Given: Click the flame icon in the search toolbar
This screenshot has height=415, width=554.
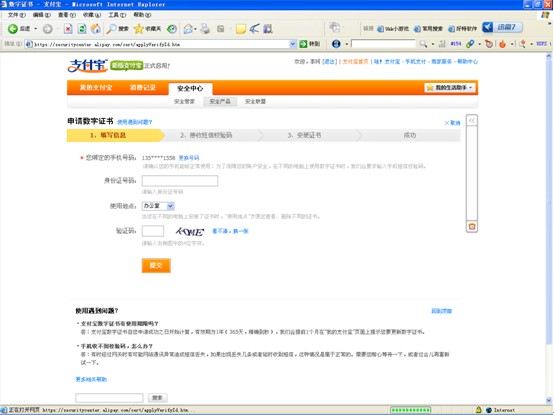Looking at the screenshot, I should pos(502,44).
